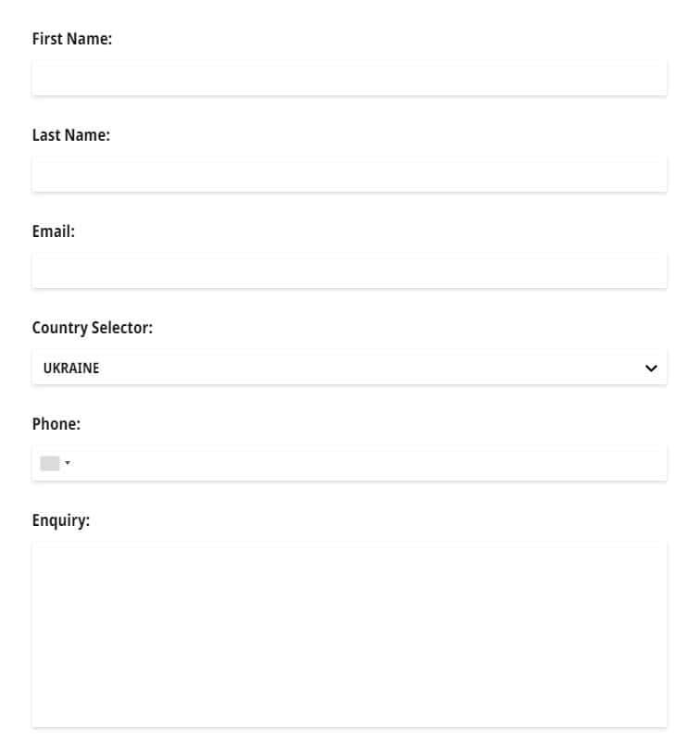
Task: Click the "First Name:" label
Action: 71,39
